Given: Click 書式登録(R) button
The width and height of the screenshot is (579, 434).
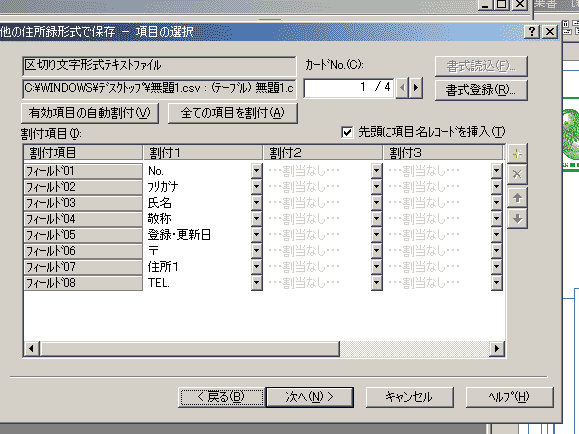Looking at the screenshot, I should point(481,90).
